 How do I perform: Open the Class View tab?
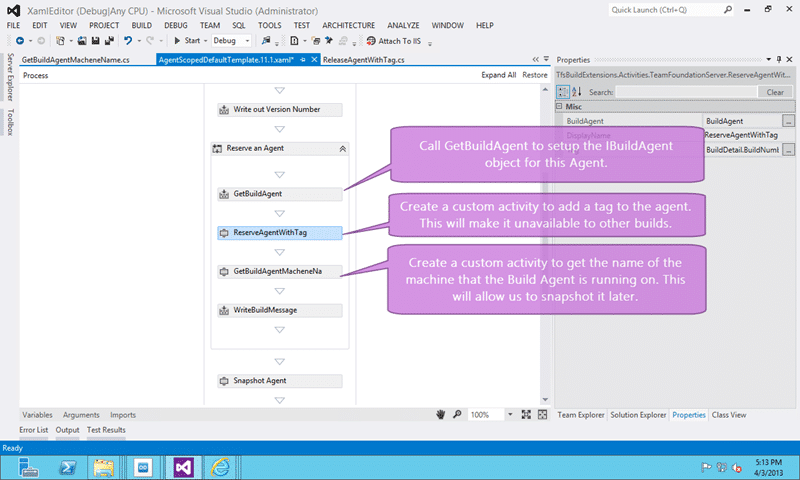tap(729, 415)
